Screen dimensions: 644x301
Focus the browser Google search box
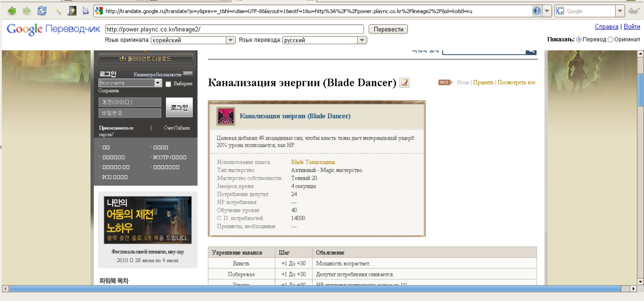(x=590, y=11)
